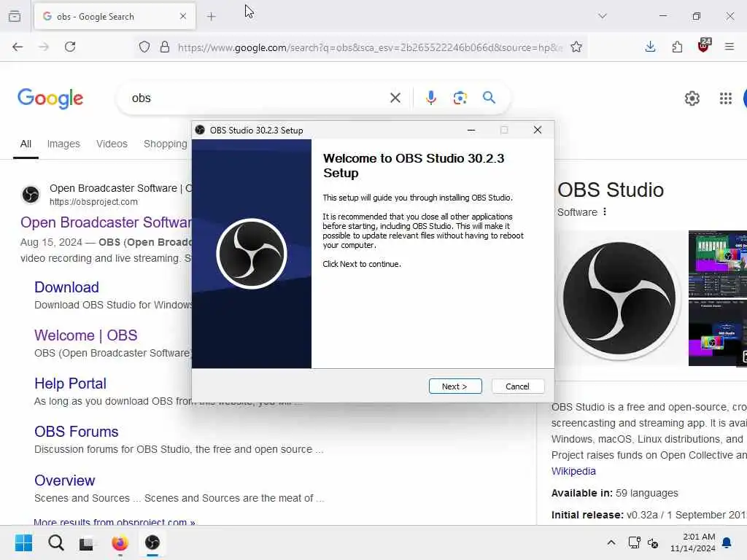This screenshot has width=747, height=560.
Task: Open the Welcome | OBS sitelink
Action: click(x=86, y=335)
